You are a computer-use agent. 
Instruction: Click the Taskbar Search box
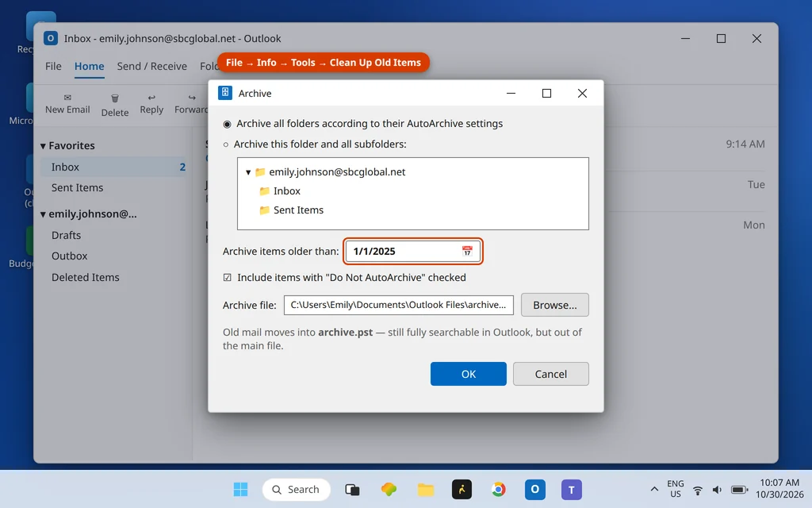(x=297, y=489)
